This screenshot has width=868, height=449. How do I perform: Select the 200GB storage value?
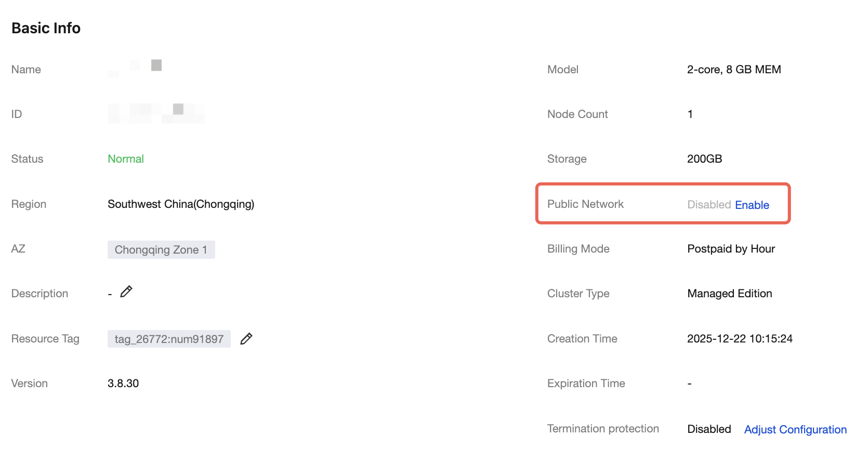pyautogui.click(x=704, y=159)
